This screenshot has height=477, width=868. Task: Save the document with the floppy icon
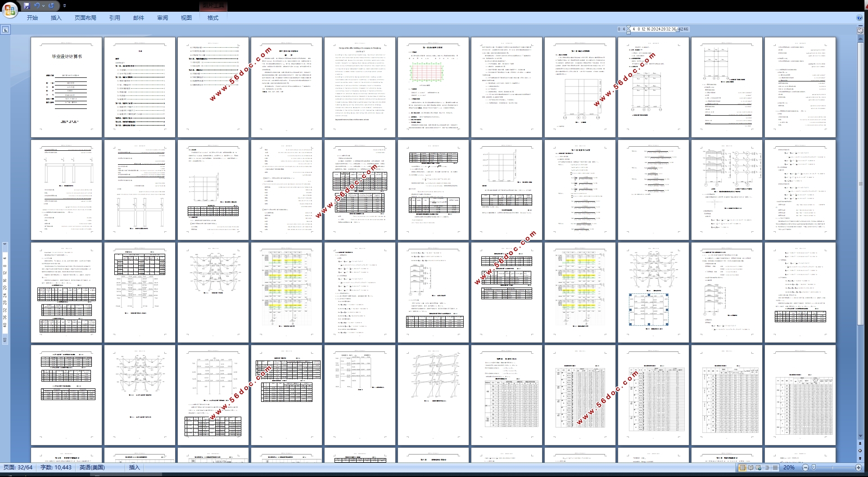click(27, 6)
